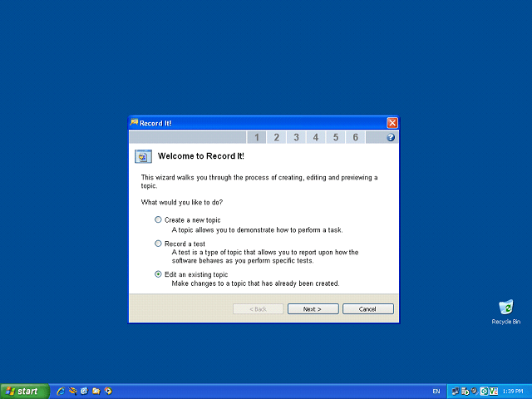Viewport: 532px width, 399px height.
Task: Click 'Make changes to a topic' description
Action: coord(255,283)
